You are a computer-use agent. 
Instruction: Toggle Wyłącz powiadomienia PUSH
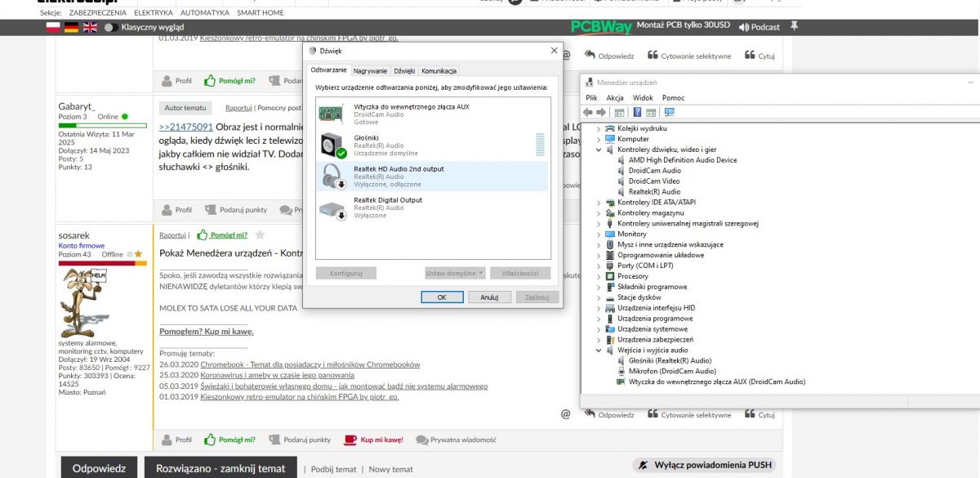coord(703,465)
